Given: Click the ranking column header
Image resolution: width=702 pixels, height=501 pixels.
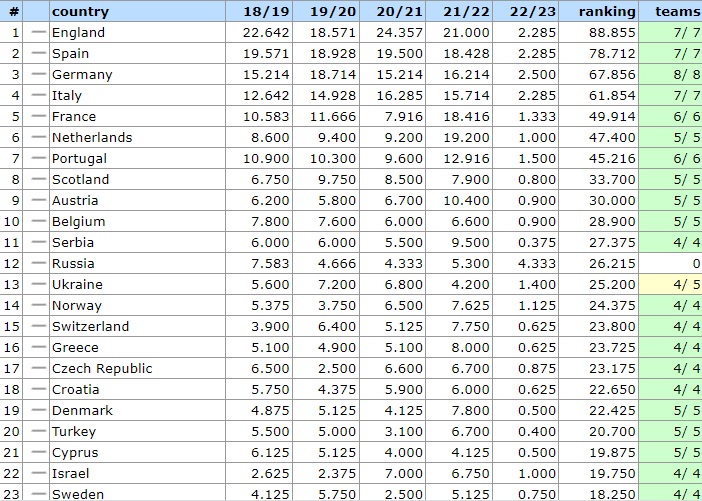Looking at the screenshot, I should 607,12.
